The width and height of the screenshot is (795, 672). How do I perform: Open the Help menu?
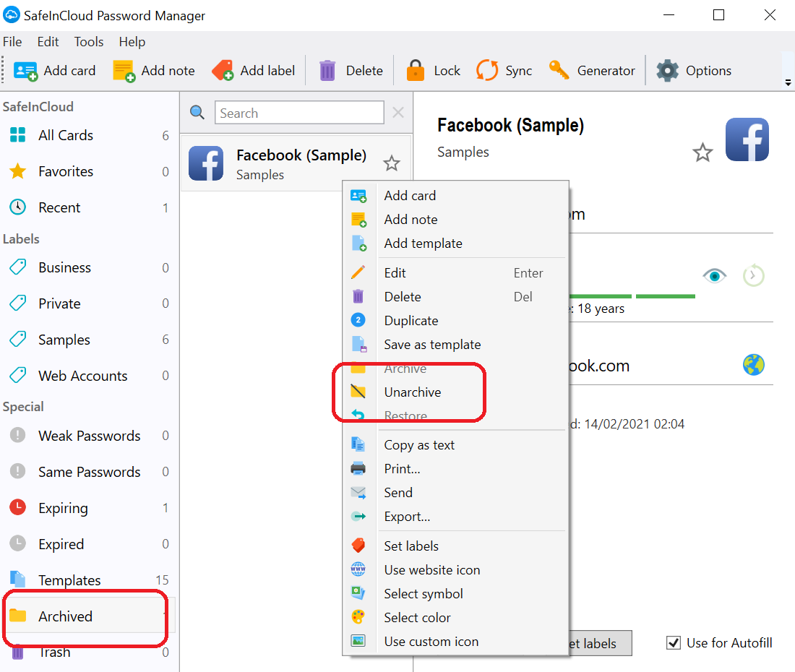click(x=132, y=42)
